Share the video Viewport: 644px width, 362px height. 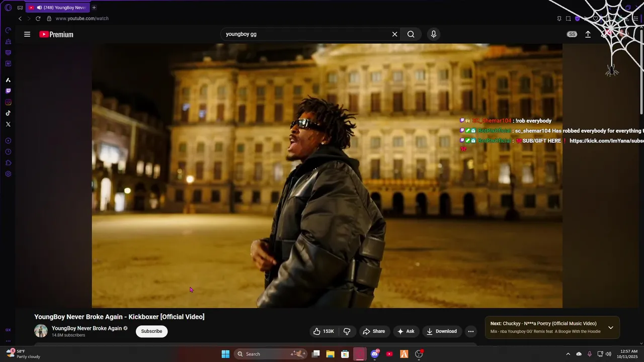coord(374,331)
